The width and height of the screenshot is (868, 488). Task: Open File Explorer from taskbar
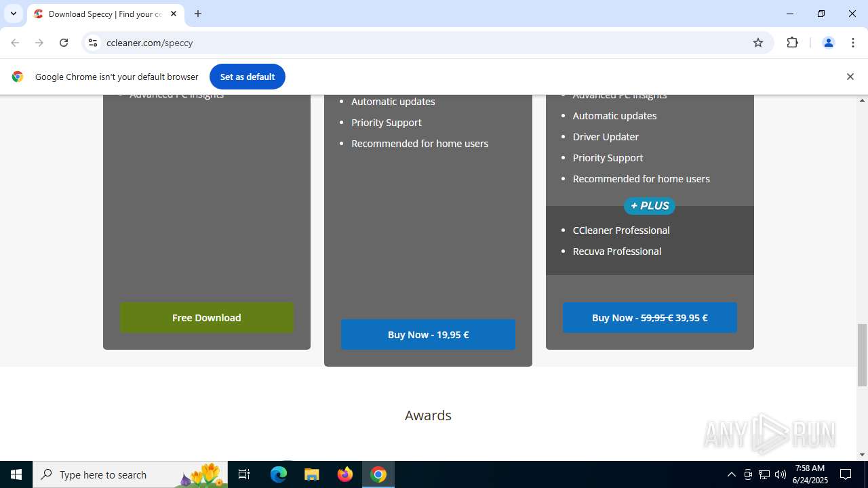[x=312, y=474]
